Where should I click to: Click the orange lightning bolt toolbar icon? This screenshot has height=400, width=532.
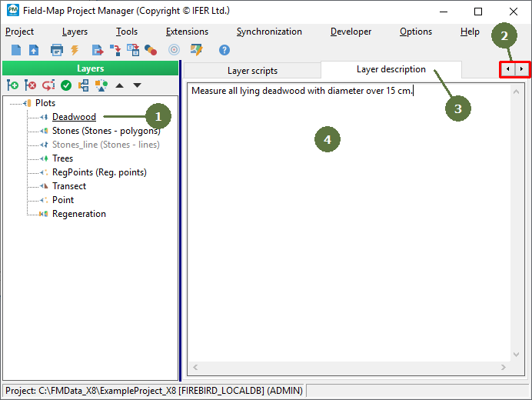pyautogui.click(x=75, y=50)
